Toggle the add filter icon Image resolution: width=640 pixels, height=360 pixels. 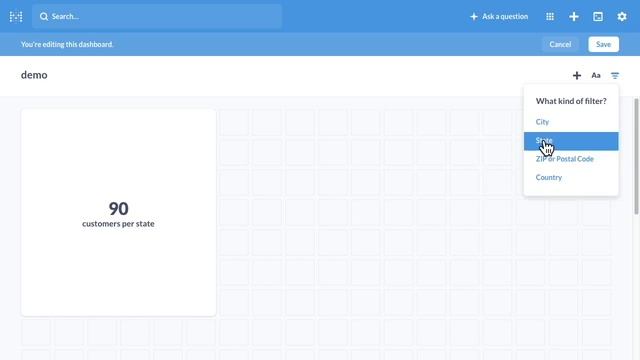click(x=615, y=76)
